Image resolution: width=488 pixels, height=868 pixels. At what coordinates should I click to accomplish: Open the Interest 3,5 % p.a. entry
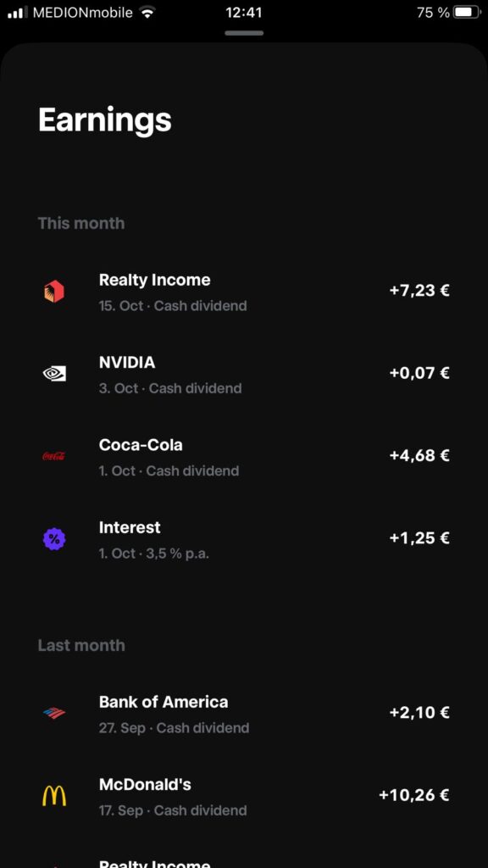point(244,538)
